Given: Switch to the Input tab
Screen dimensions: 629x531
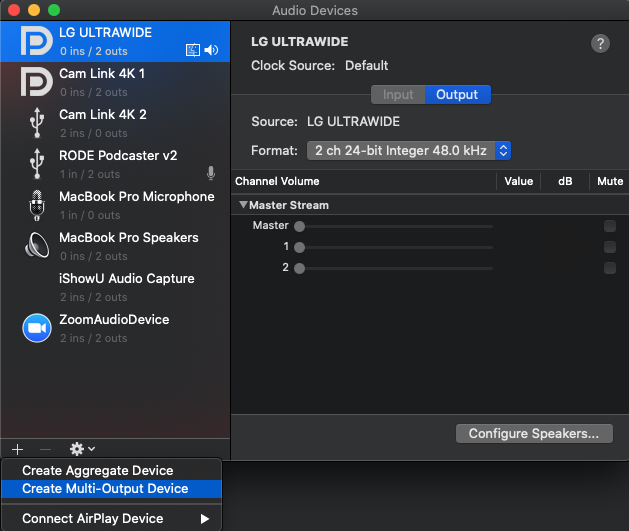Looking at the screenshot, I should pos(398,95).
